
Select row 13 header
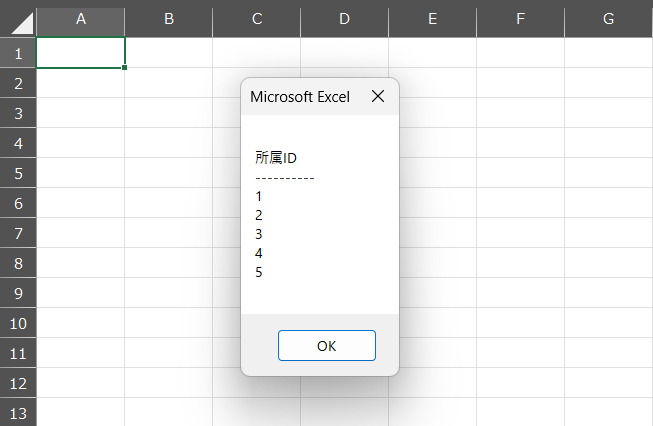[18, 412]
